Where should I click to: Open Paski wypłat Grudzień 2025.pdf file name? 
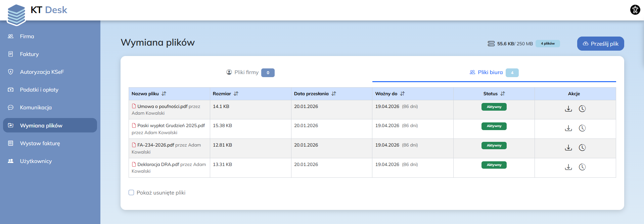171,125
